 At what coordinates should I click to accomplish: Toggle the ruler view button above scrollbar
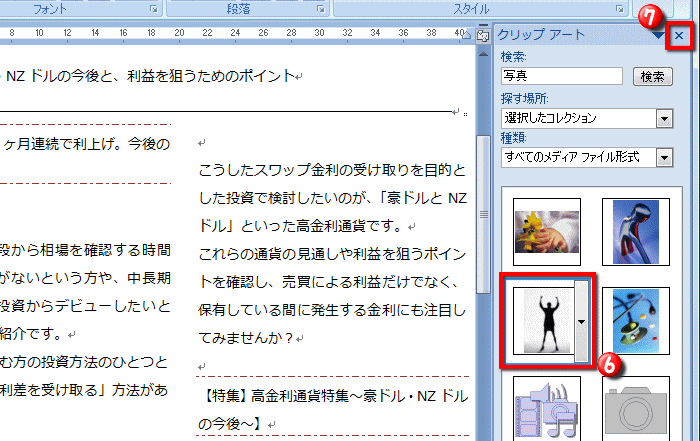click(483, 36)
